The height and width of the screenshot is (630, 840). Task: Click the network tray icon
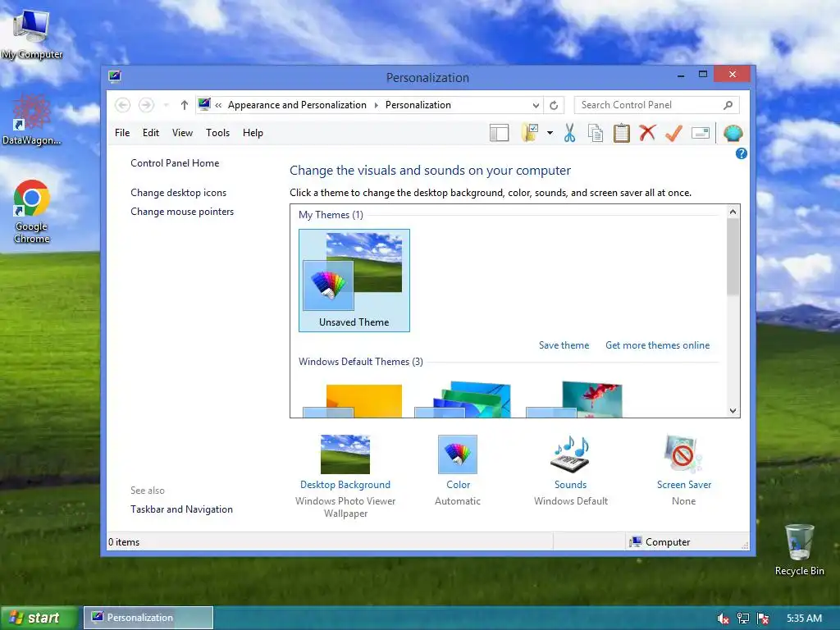(743, 619)
